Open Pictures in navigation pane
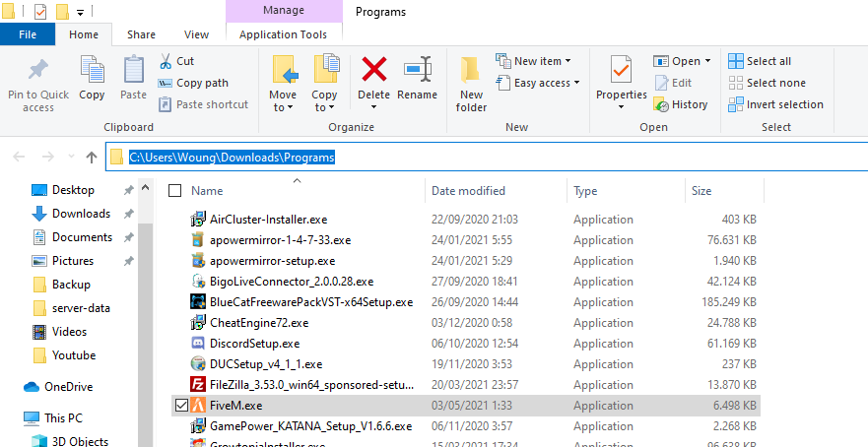Screen dimensions: 868x447 coord(73,261)
